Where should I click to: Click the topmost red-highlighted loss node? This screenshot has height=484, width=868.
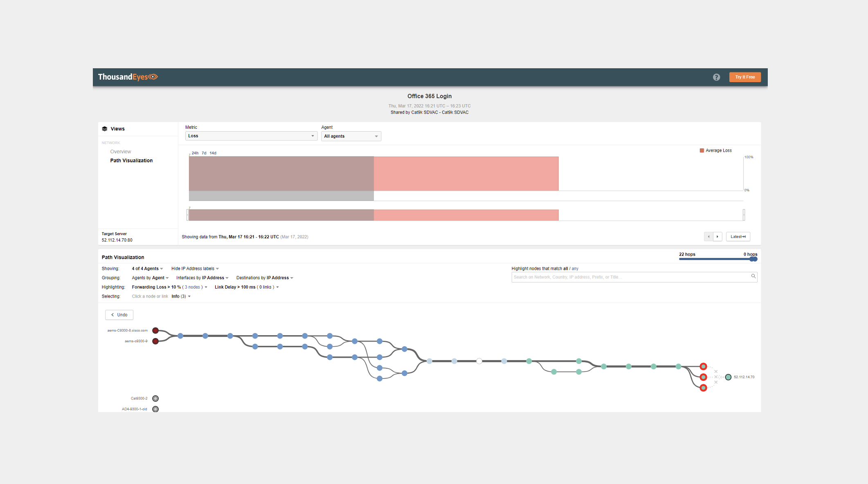703,366
